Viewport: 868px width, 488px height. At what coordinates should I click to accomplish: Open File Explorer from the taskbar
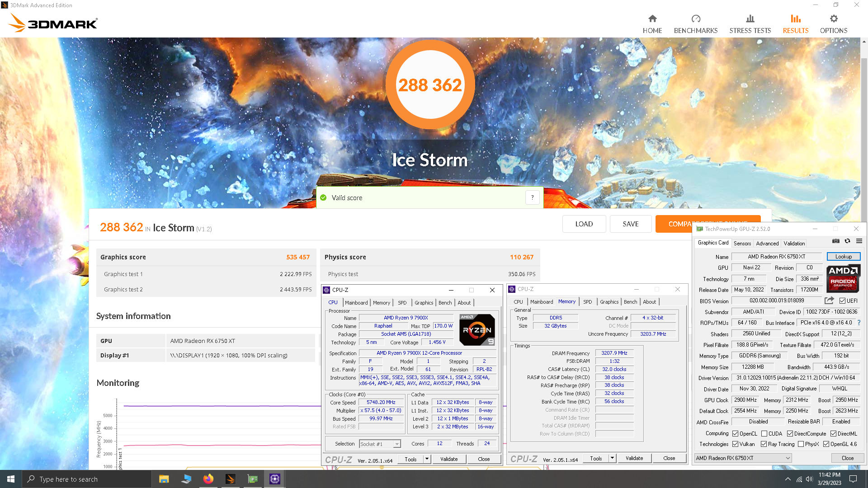164,479
